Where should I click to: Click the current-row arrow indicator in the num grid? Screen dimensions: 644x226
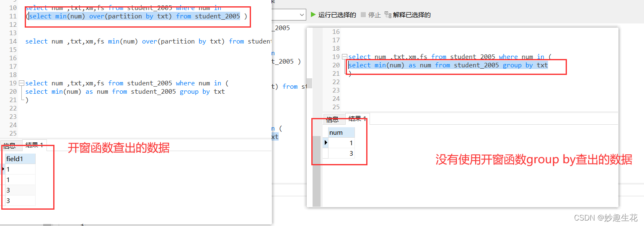[x=326, y=143]
